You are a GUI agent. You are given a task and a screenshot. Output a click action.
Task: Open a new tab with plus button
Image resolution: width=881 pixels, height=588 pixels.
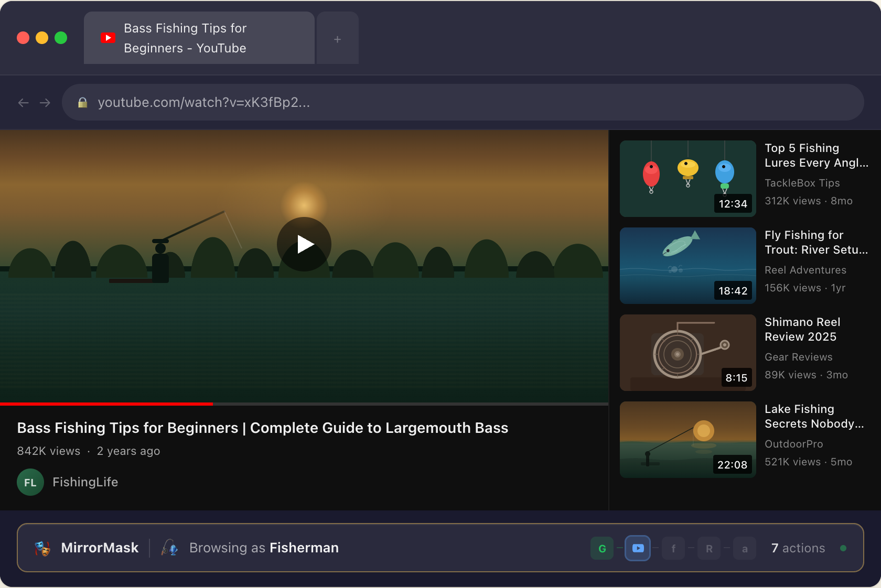(337, 39)
